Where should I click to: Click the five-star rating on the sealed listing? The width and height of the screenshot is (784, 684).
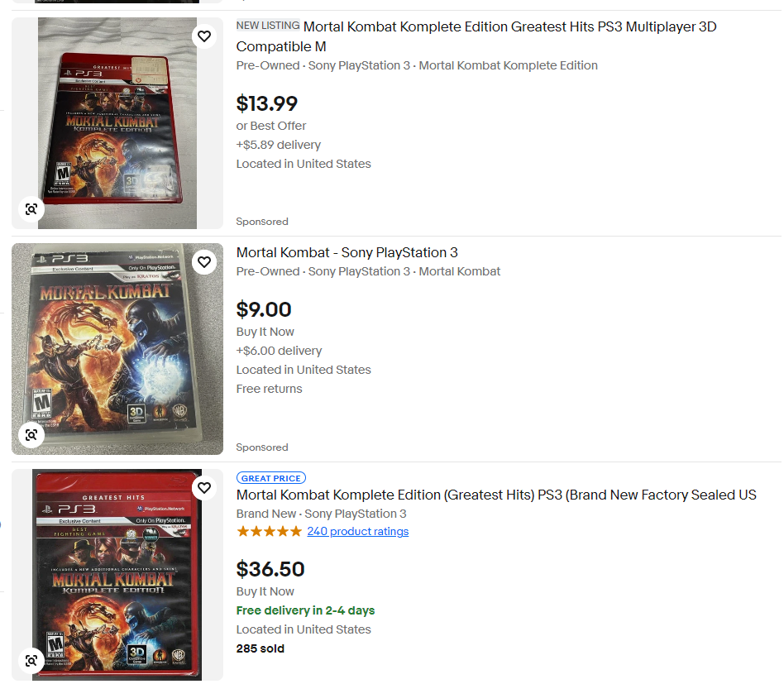tap(269, 532)
